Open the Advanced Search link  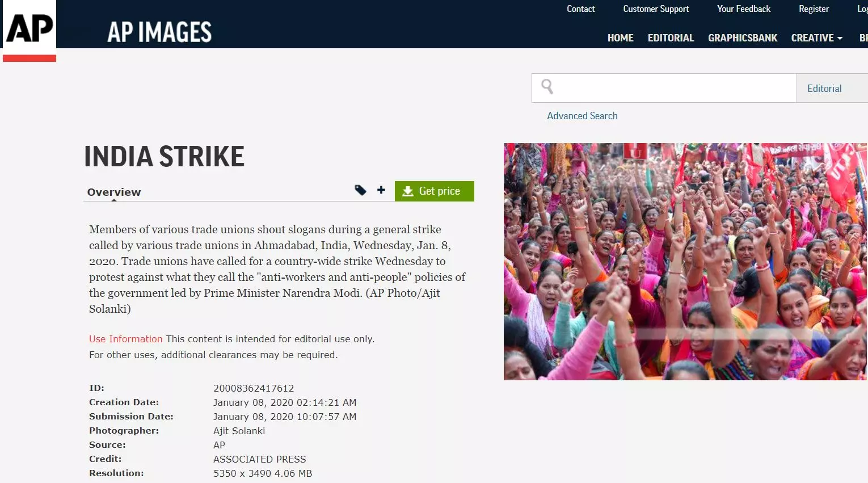point(582,116)
